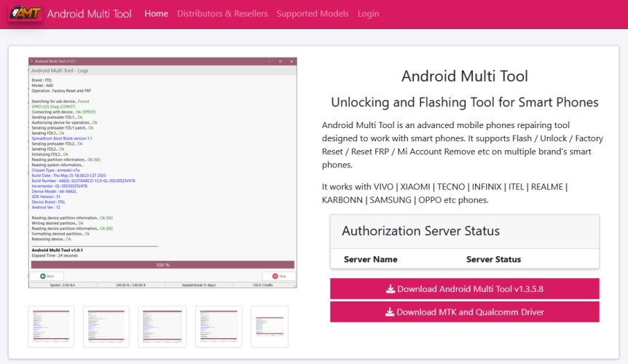
Task: Click Download Android Multi Tool v1.3.5.8 button
Action: click(x=465, y=289)
